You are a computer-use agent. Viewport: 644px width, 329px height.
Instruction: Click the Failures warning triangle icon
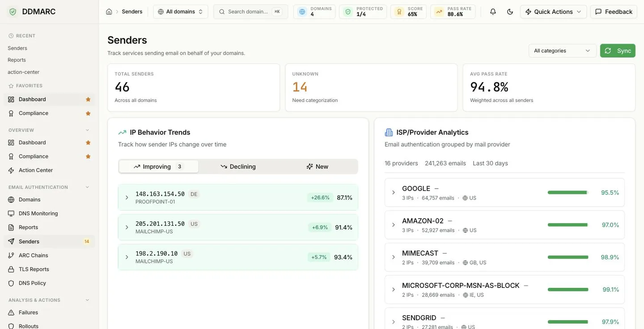11,312
